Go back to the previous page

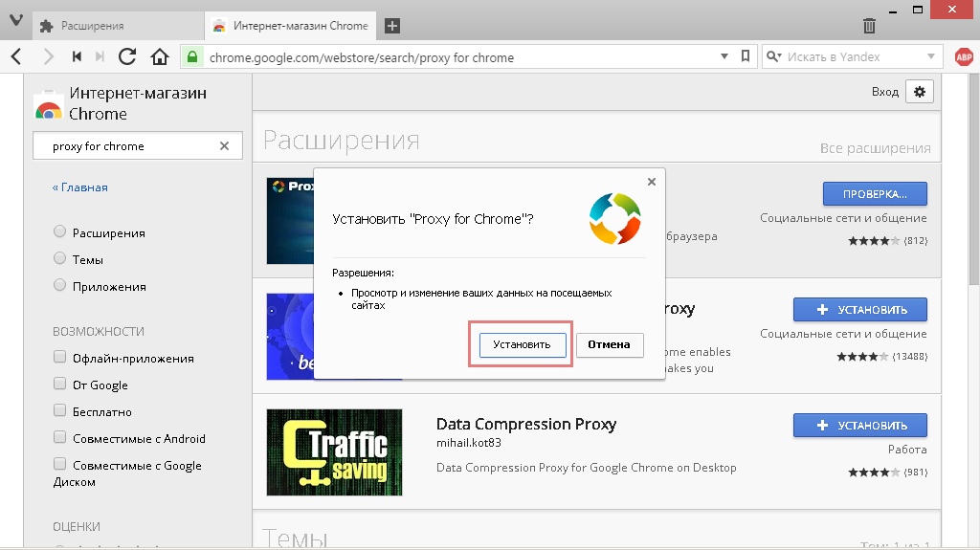click(16, 57)
